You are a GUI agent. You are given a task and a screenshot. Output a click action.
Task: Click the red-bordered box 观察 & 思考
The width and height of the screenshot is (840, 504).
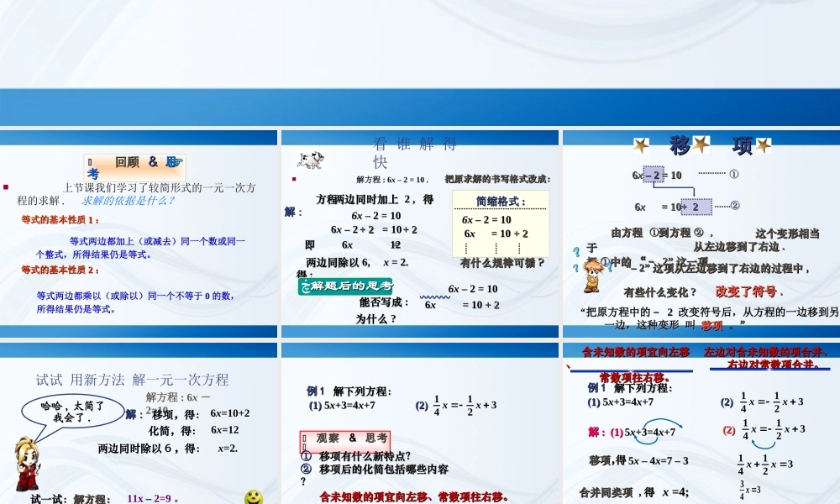[x=345, y=441]
